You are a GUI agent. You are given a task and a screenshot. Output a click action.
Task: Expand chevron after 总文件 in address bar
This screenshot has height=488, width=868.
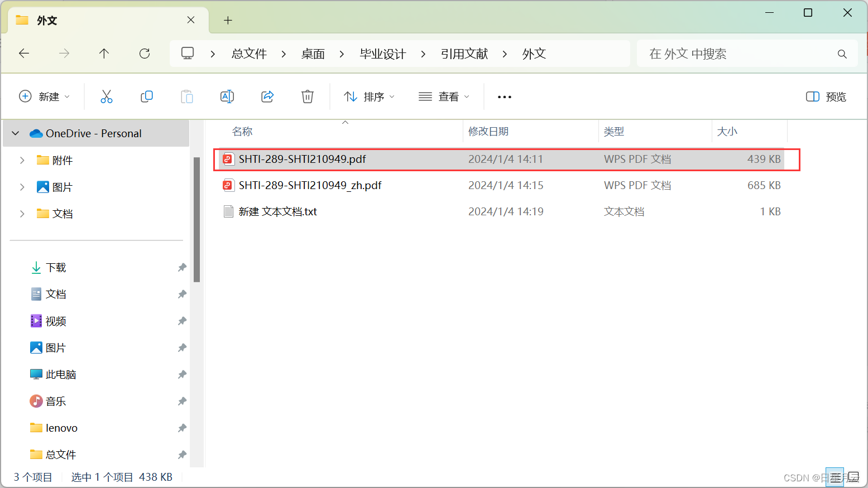point(284,54)
